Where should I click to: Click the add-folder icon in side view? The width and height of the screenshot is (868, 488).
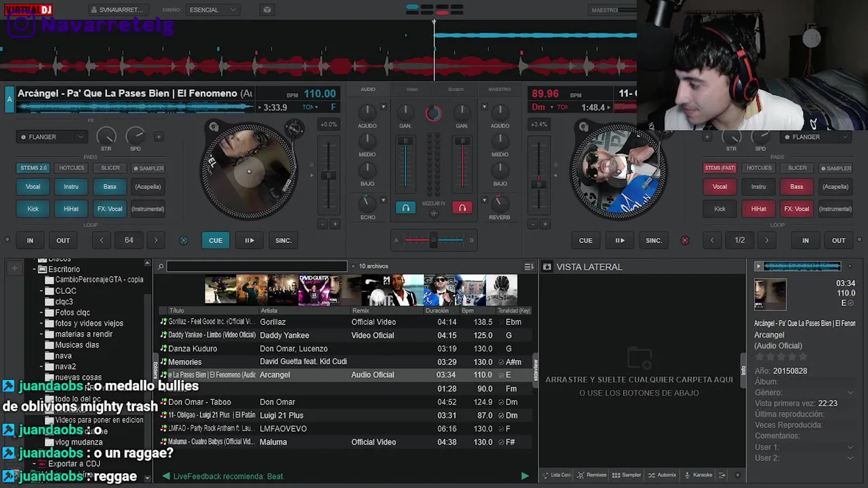(639, 358)
